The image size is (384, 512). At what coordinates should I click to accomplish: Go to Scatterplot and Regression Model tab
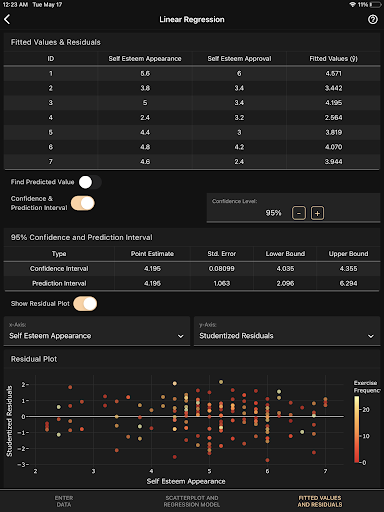(192, 501)
